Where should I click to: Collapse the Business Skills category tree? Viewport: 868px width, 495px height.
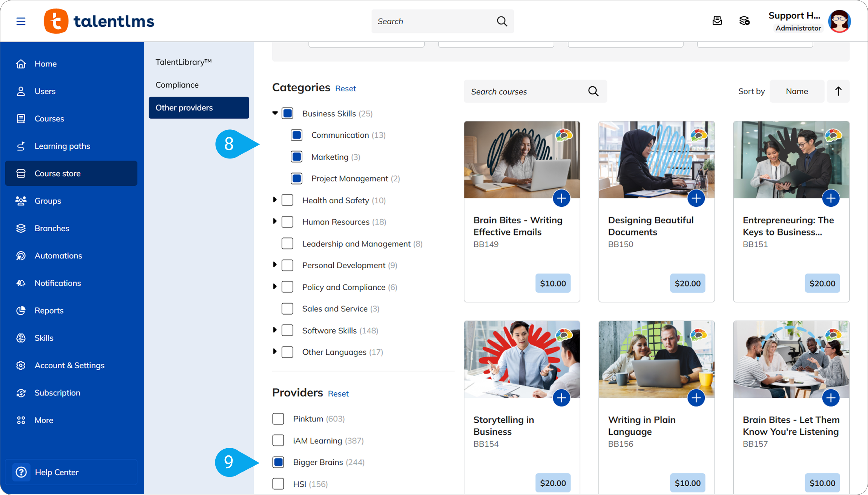pyautogui.click(x=275, y=113)
